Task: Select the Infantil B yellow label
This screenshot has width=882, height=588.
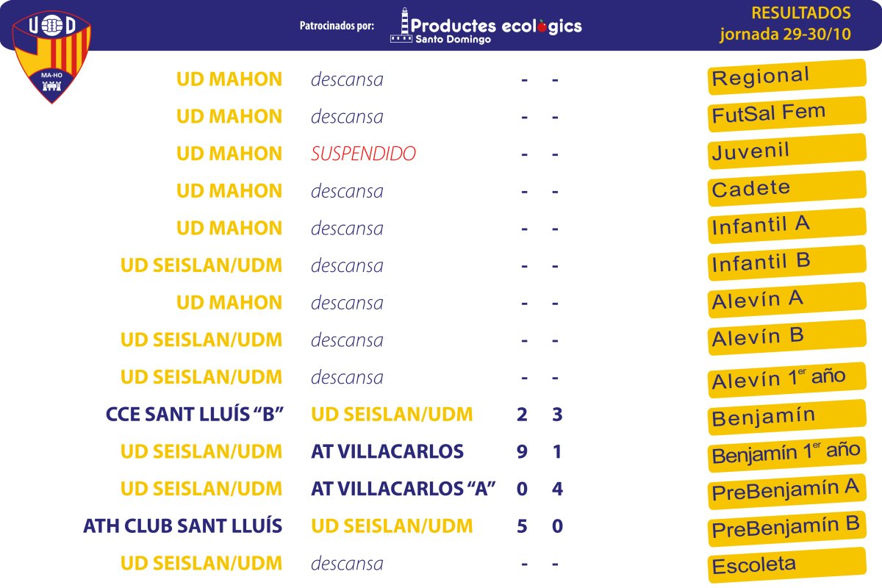Action: [787, 263]
